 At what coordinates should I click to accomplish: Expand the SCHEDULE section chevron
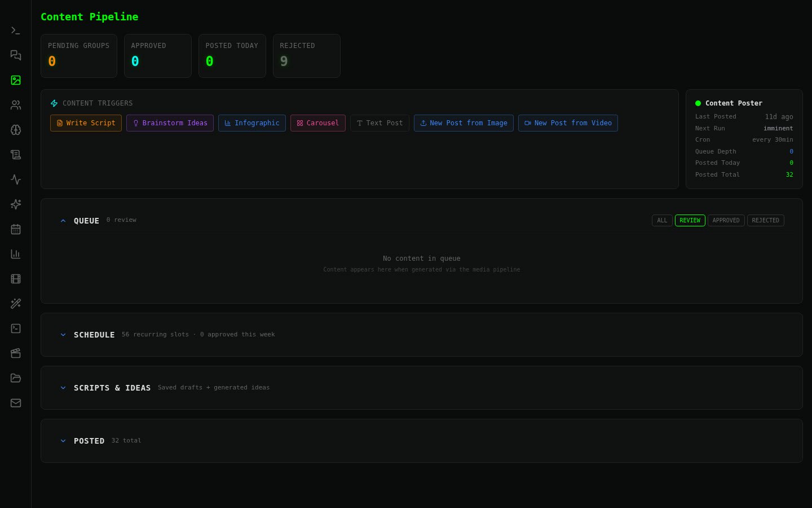[63, 335]
